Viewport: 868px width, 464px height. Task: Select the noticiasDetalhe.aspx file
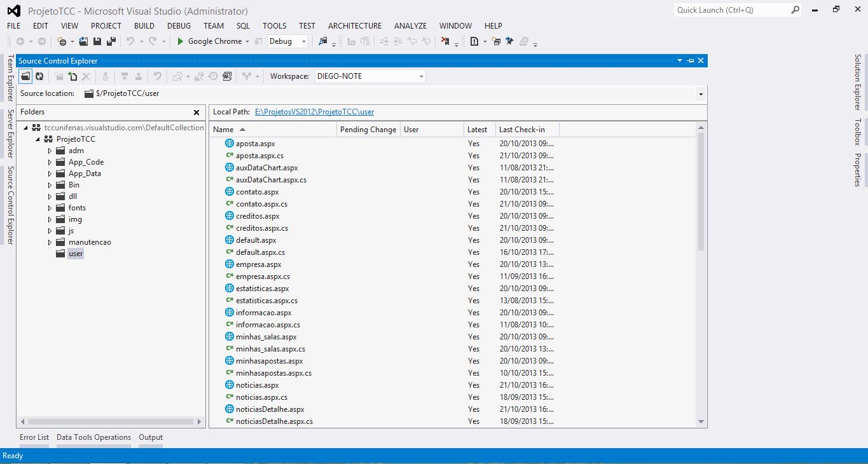point(270,409)
